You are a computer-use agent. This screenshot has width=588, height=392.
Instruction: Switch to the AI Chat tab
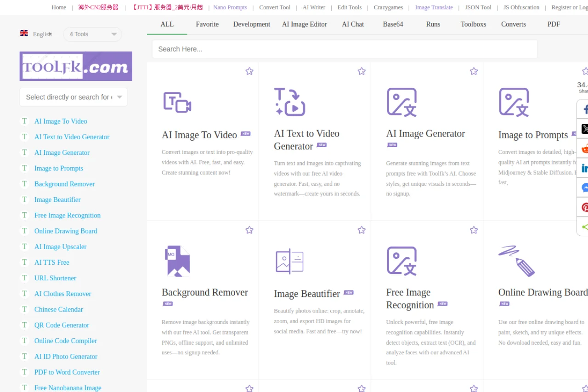[x=353, y=24]
